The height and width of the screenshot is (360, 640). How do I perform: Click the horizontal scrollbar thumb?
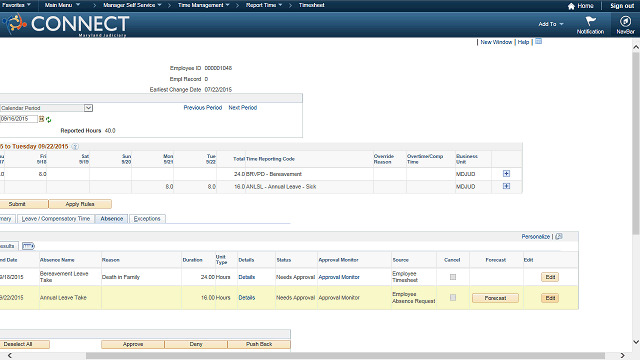[x=345, y=356]
